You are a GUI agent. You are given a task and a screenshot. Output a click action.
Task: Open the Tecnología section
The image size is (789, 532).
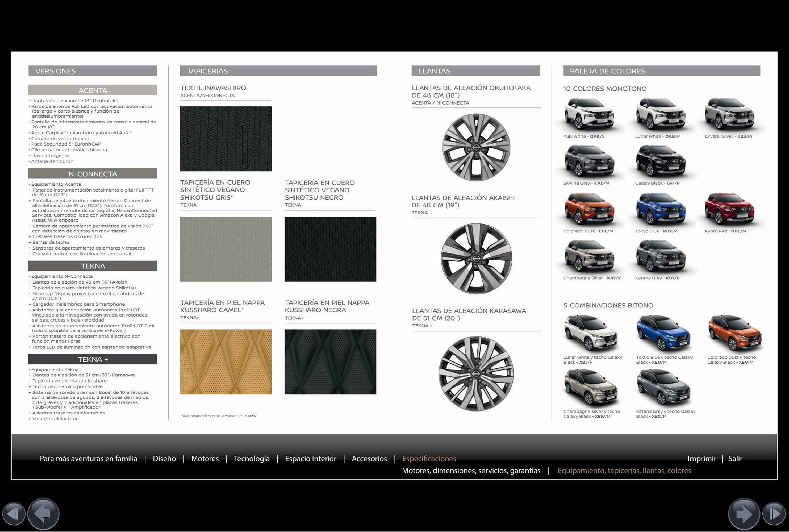[252, 459]
